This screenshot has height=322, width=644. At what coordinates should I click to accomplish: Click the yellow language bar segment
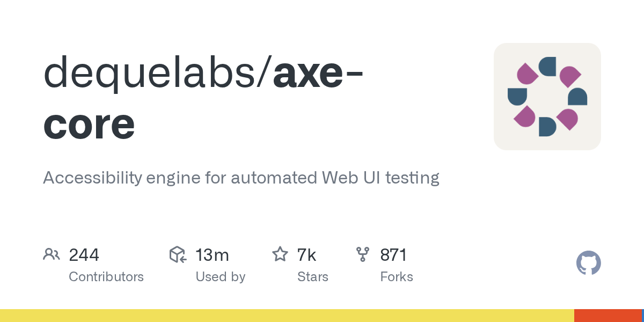(287, 316)
